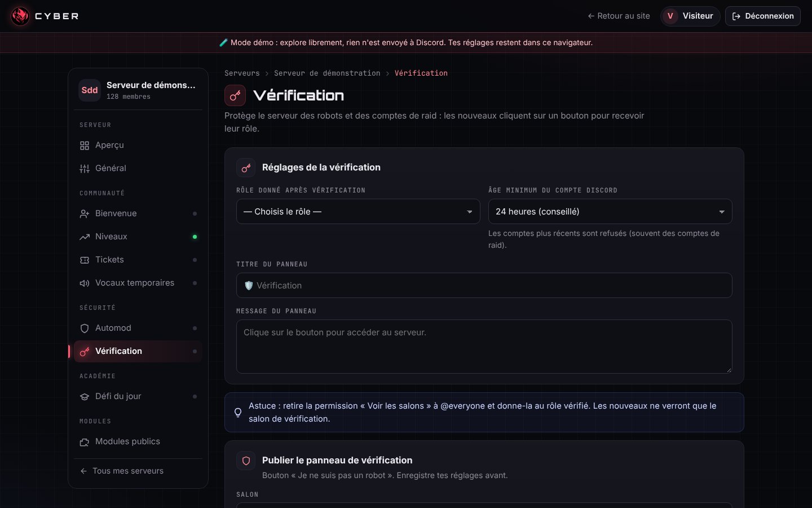Open Défi du jour page

click(138, 397)
